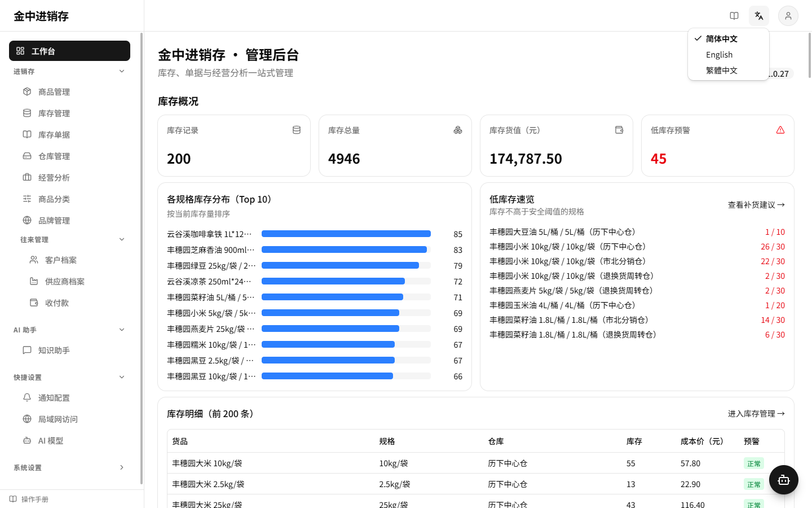The image size is (812, 508).
Task: Click the 库存管理 database icon
Action: click(x=27, y=113)
